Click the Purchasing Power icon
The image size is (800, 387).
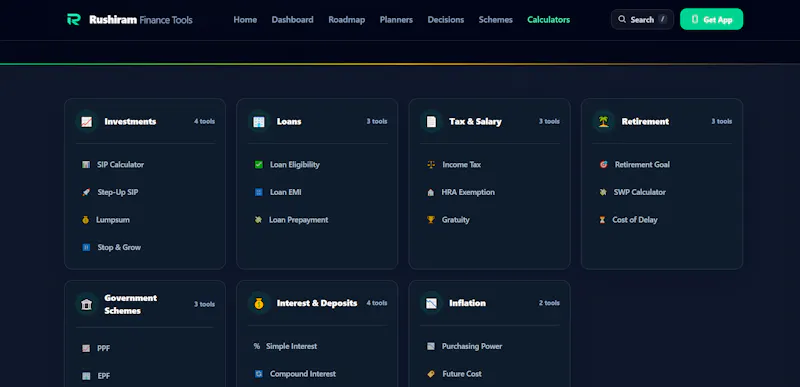pos(431,346)
